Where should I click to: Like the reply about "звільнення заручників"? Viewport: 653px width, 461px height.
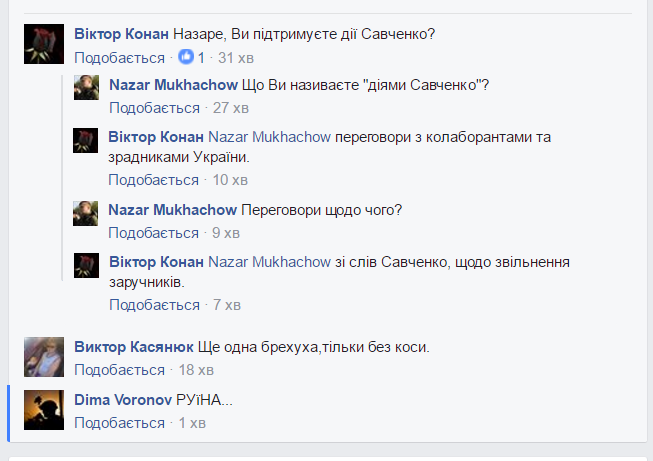tap(153, 305)
